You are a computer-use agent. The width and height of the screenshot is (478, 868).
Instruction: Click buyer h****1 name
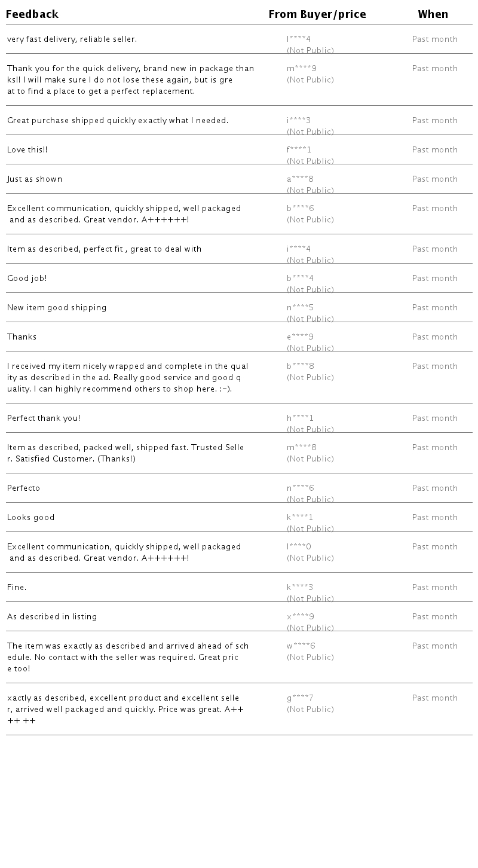[x=301, y=418]
